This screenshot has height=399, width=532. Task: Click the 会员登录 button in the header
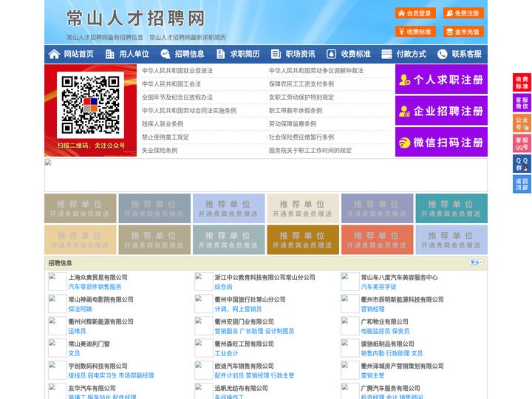click(x=415, y=13)
